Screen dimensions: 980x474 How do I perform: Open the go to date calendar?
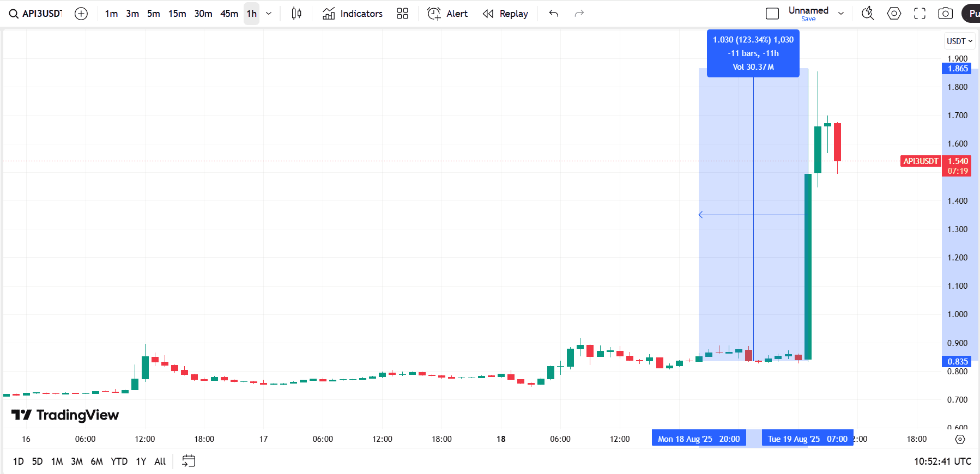[189, 461]
